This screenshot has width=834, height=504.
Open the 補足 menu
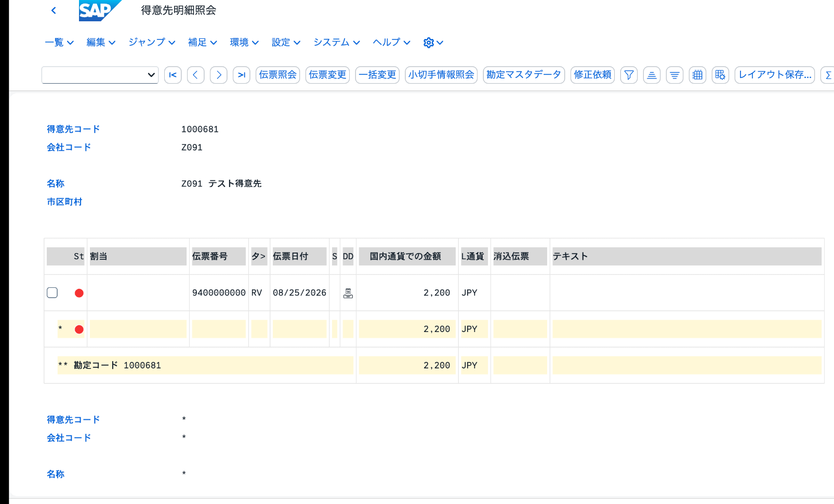[x=203, y=43]
